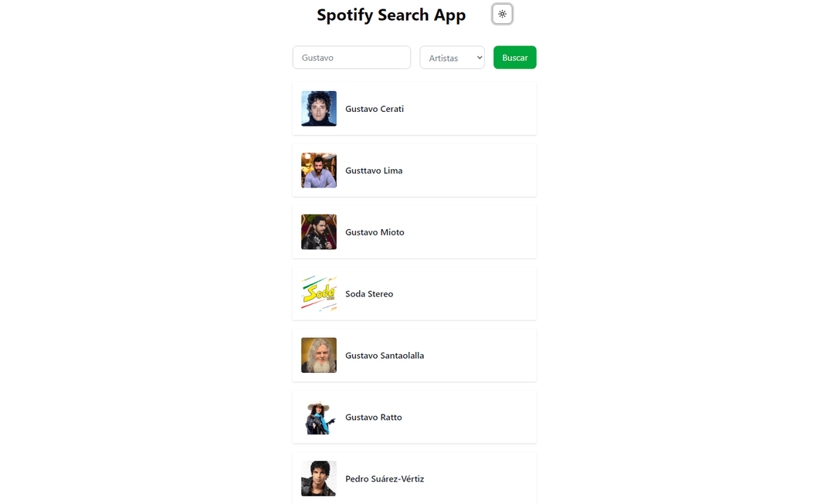
Task: Toggle the sun icon theme switch
Action: click(x=502, y=14)
